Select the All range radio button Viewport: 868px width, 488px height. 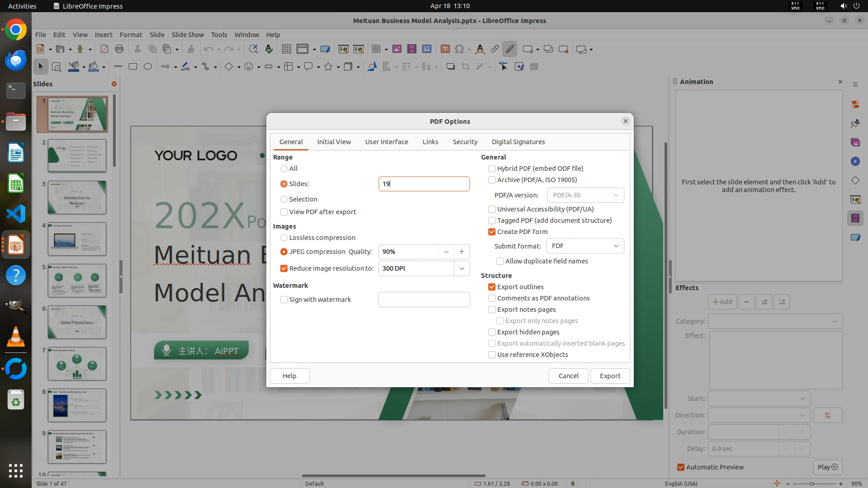[284, 169]
